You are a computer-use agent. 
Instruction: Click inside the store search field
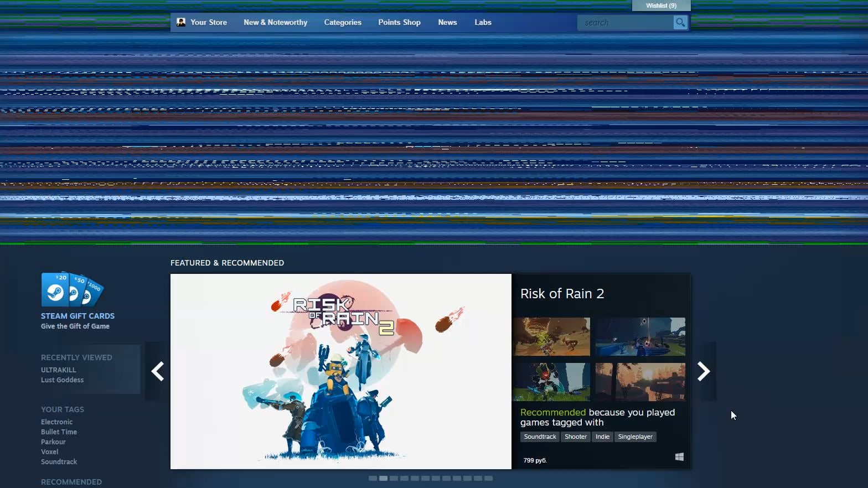point(624,23)
